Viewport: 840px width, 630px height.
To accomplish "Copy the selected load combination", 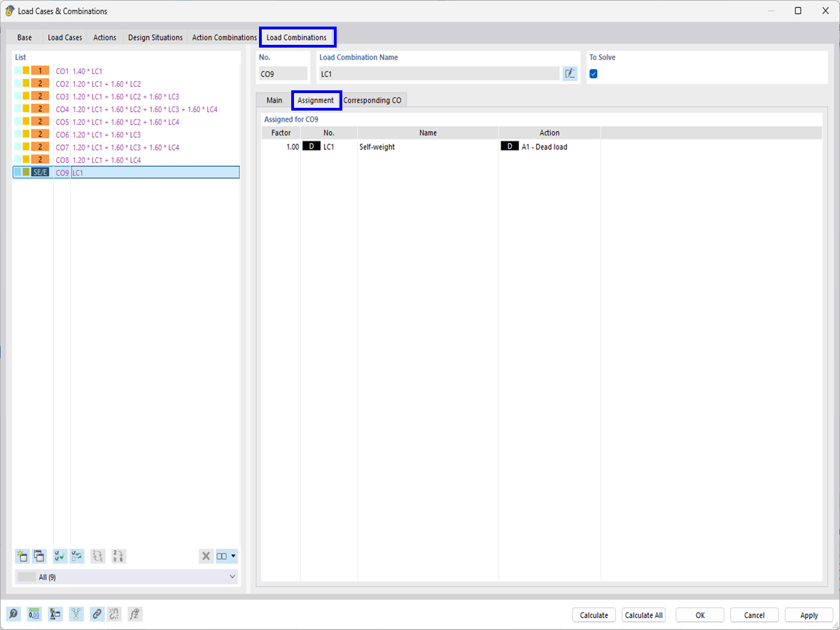I will click(38, 556).
